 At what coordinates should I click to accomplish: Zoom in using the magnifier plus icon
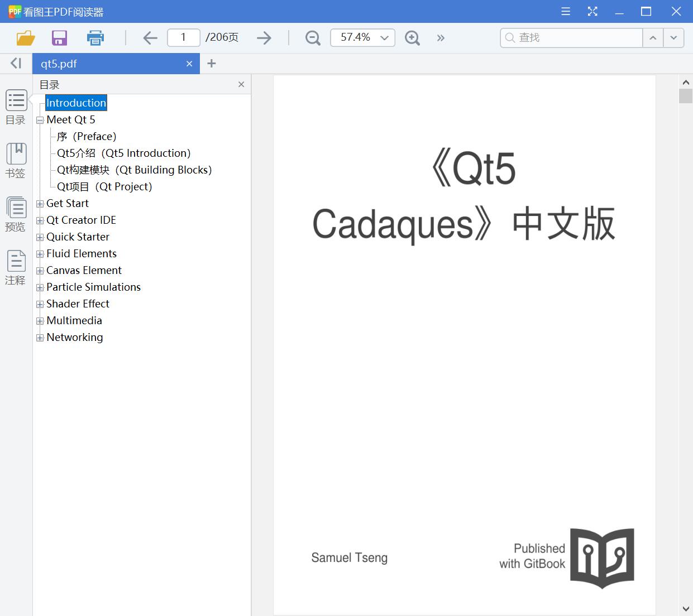(412, 37)
